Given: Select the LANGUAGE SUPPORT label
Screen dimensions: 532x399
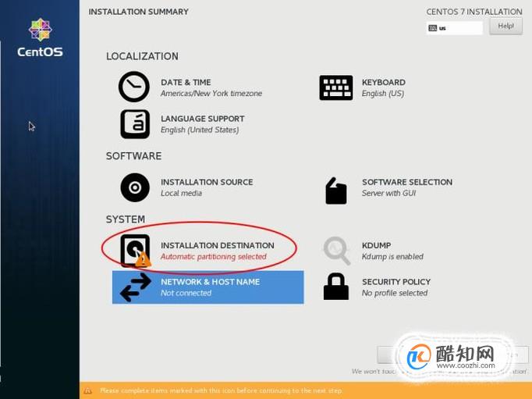Looking at the screenshot, I should pyautogui.click(x=203, y=119).
